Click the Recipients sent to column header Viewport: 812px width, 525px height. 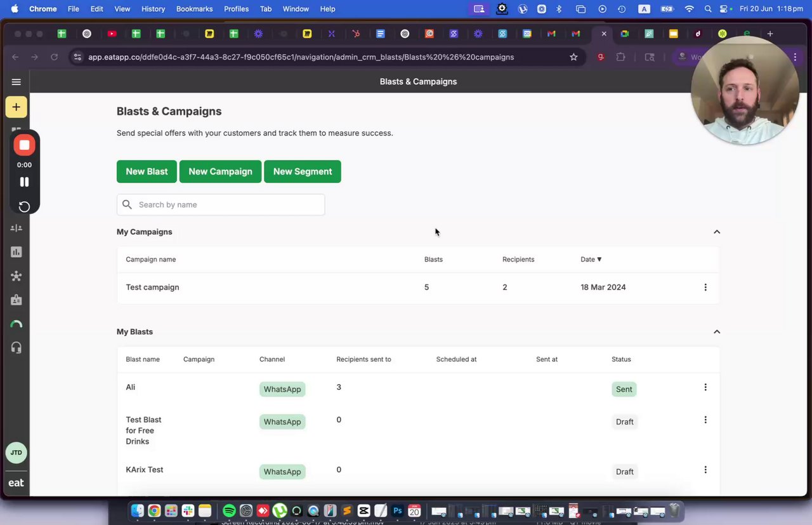point(363,359)
